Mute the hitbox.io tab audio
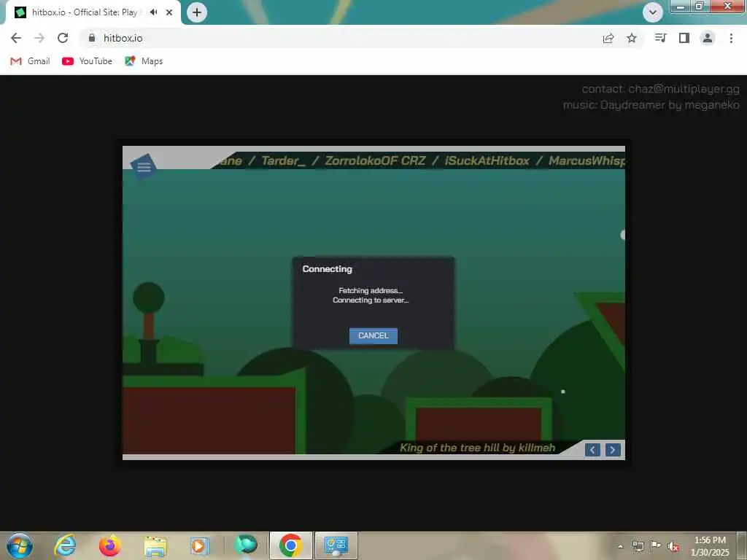This screenshot has width=747, height=560. (x=153, y=12)
